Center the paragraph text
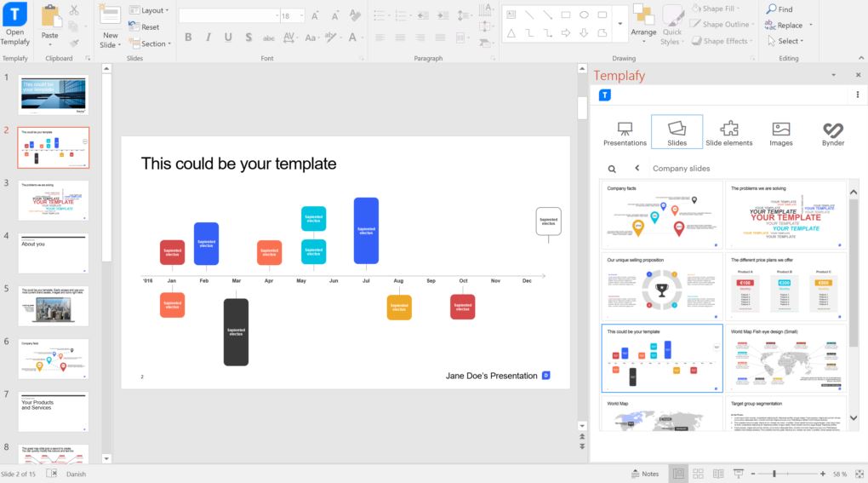 click(x=400, y=37)
